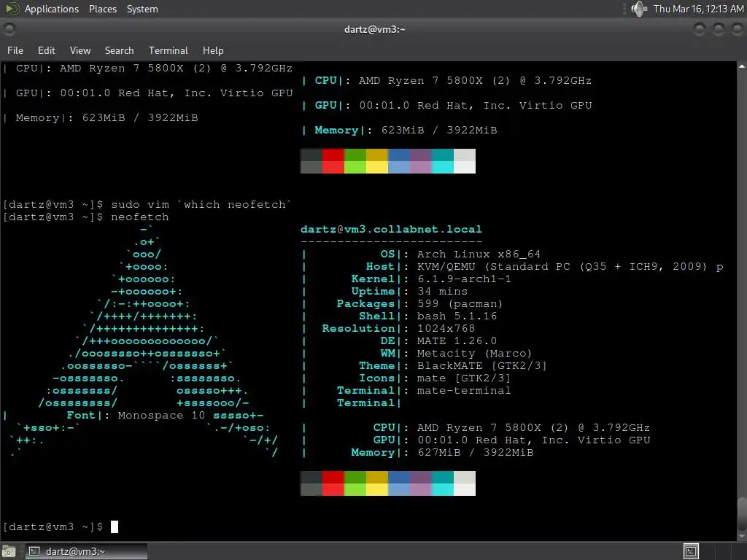This screenshot has width=747, height=560.
Task: Open the Applications menu in the top panel
Action: [52, 9]
